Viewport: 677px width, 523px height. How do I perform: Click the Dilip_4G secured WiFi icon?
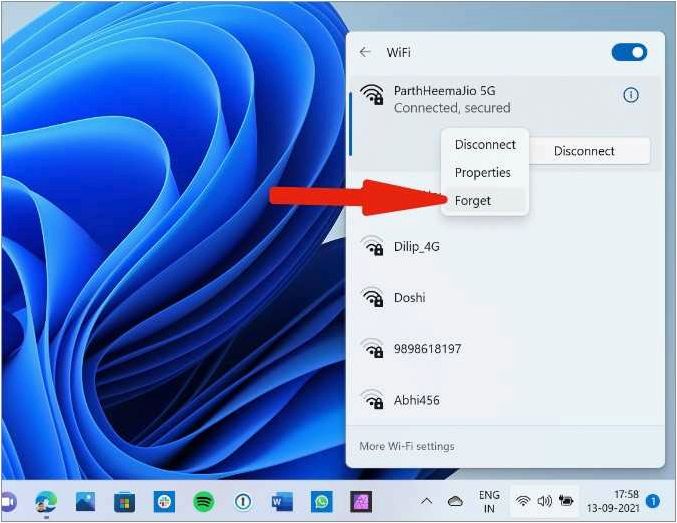pyautogui.click(x=372, y=246)
